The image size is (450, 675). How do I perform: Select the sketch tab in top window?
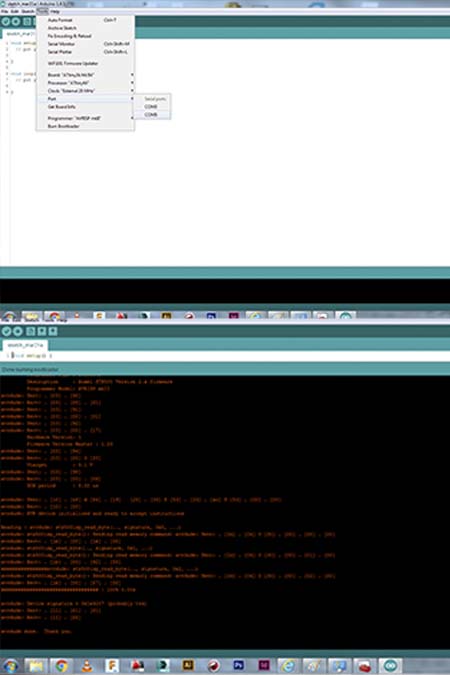click(x=20, y=34)
